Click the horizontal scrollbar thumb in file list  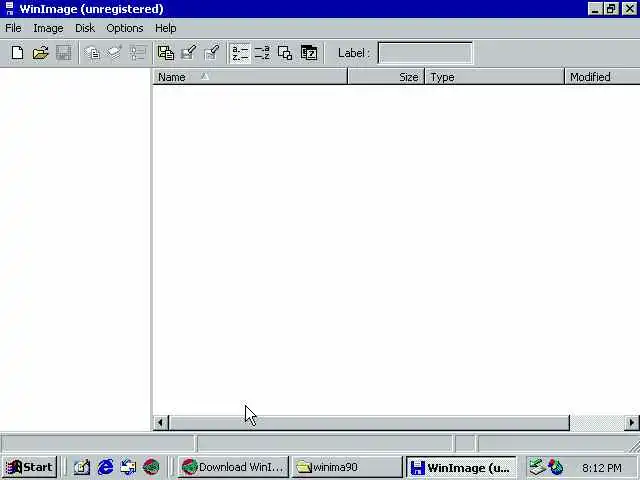[x=369, y=422]
